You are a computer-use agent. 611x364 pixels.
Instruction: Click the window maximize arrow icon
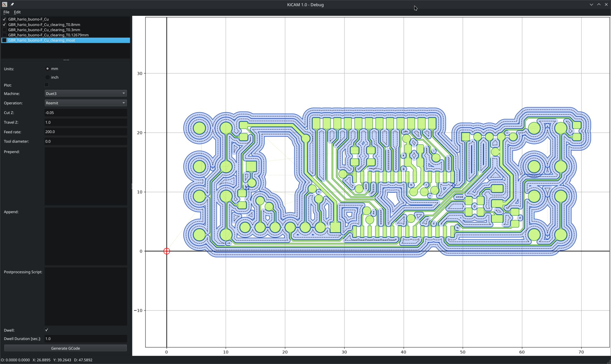pos(599,5)
